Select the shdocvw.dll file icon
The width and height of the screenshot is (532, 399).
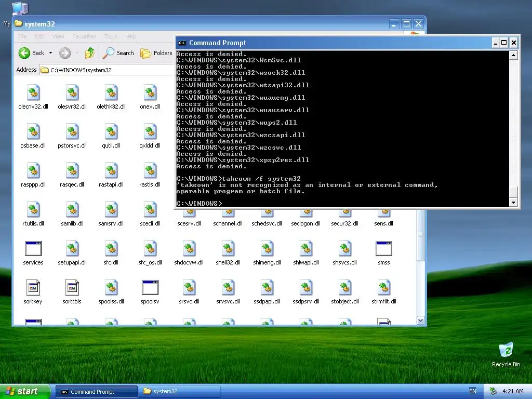189,248
